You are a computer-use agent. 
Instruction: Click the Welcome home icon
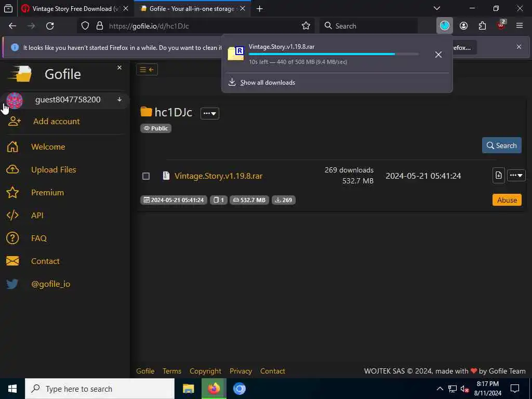(12, 147)
